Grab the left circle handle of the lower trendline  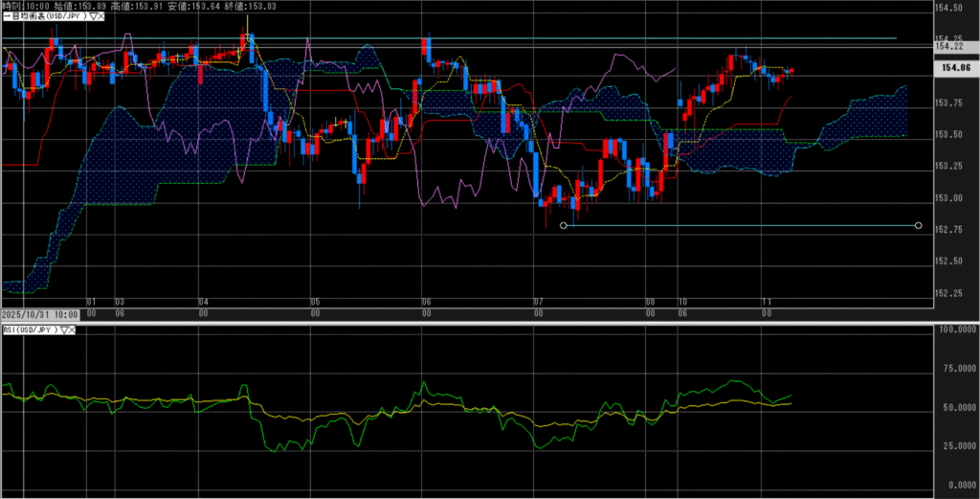point(563,226)
